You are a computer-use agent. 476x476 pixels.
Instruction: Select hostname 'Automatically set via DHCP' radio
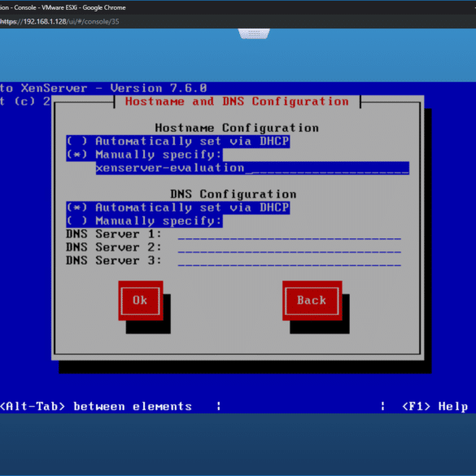178,142
